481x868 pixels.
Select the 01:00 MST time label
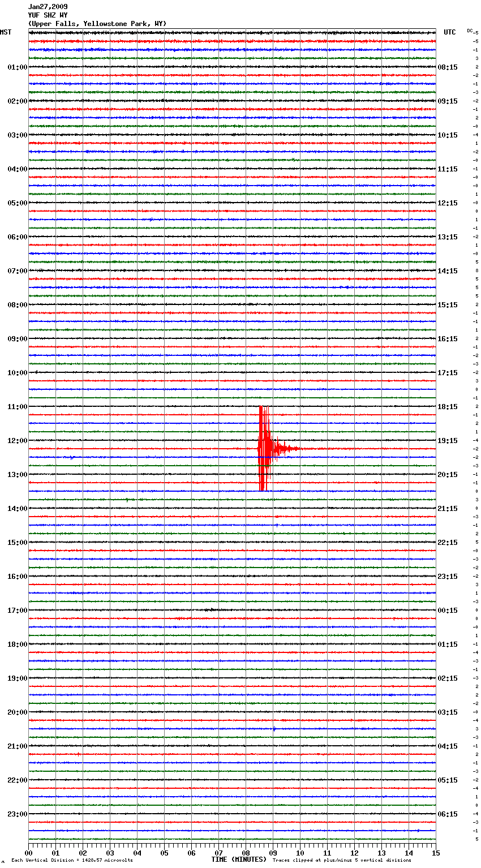tap(18, 67)
